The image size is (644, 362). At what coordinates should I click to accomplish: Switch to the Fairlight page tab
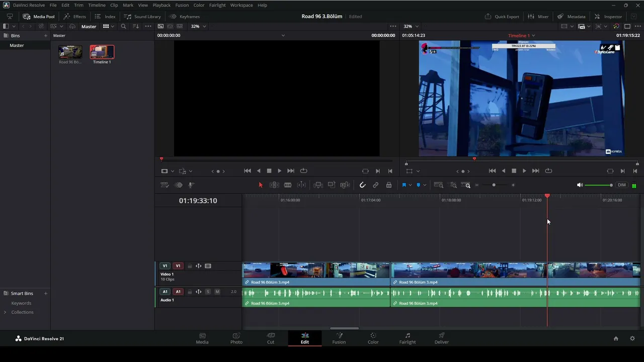[408, 338]
